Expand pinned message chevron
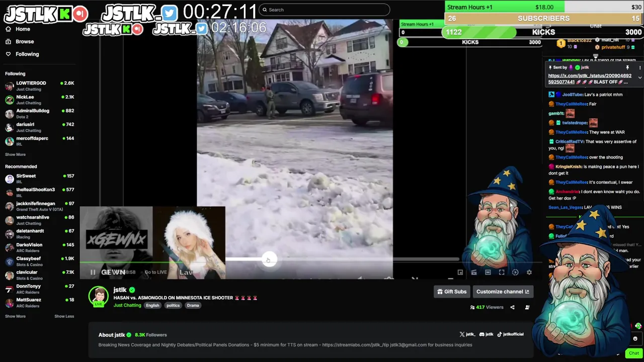This screenshot has height=362, width=644. pos(640,77)
